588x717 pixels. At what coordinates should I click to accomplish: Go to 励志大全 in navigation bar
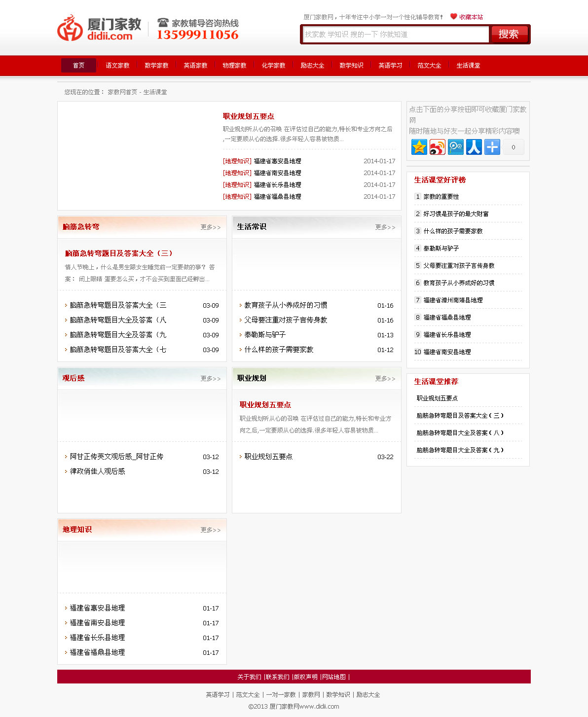point(312,66)
